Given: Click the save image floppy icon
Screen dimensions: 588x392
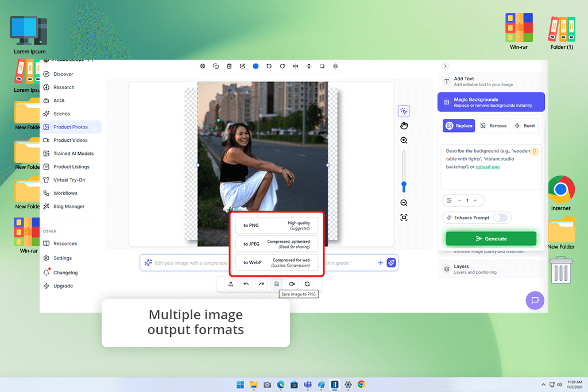Looking at the screenshot, I should (277, 284).
